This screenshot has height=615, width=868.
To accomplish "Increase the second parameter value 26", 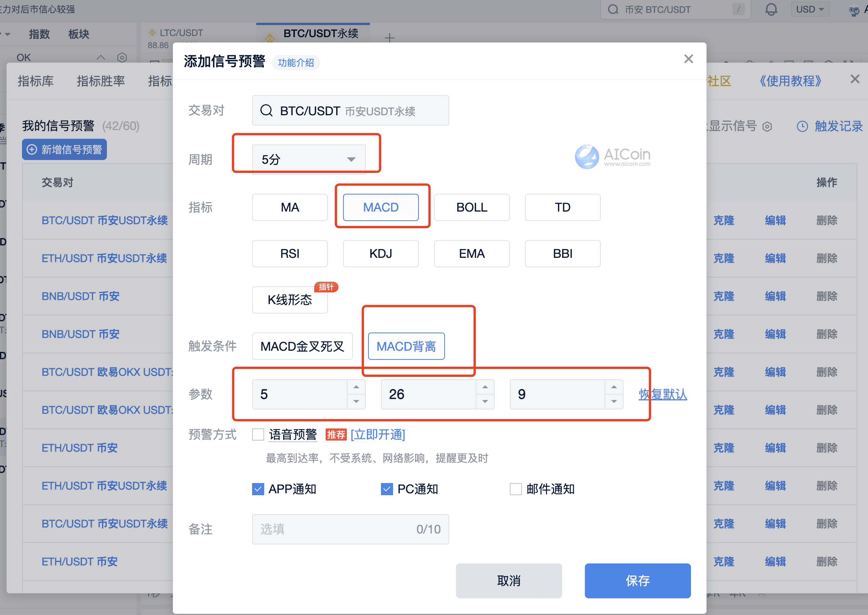I will pos(485,387).
